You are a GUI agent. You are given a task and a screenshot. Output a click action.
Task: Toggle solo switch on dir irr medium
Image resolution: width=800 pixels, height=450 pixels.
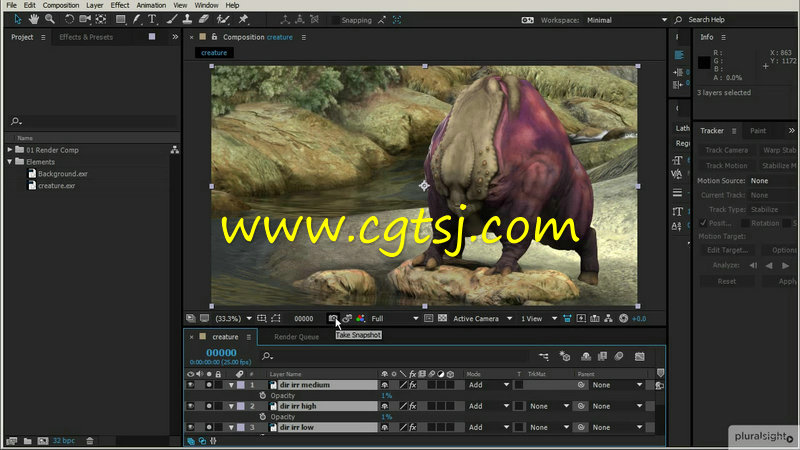click(209, 385)
